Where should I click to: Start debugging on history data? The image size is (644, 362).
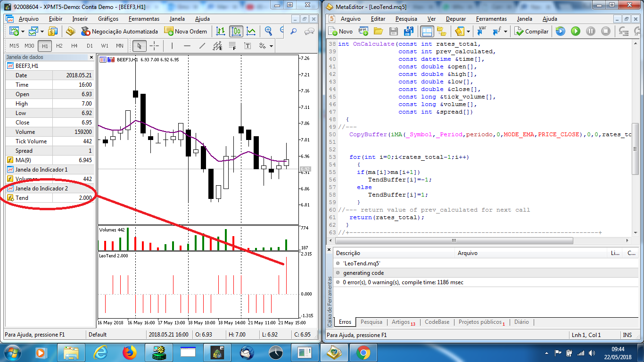click(x=560, y=31)
